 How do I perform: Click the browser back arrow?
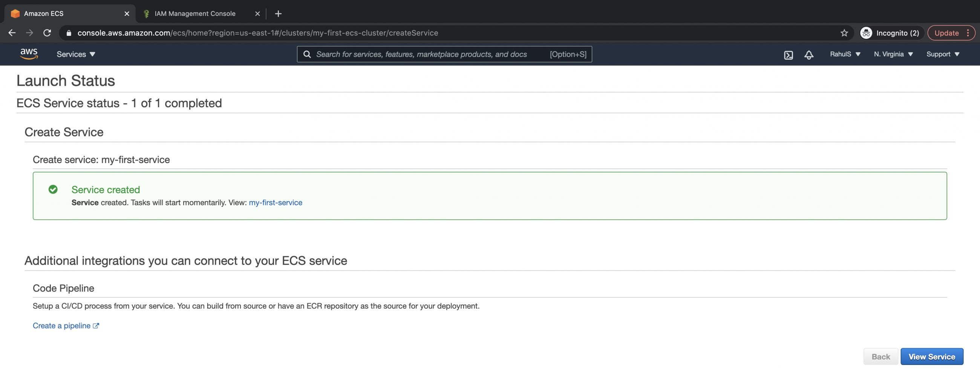coord(12,33)
